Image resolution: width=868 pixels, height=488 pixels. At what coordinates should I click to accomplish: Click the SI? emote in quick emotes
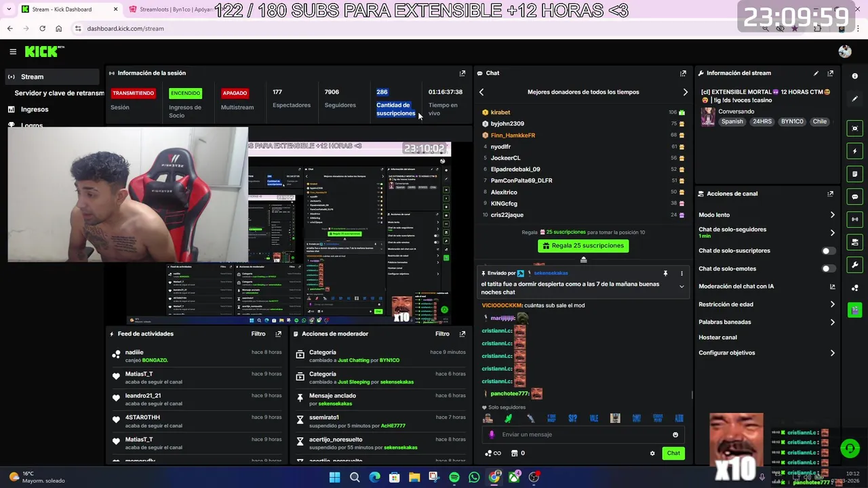(x=573, y=419)
